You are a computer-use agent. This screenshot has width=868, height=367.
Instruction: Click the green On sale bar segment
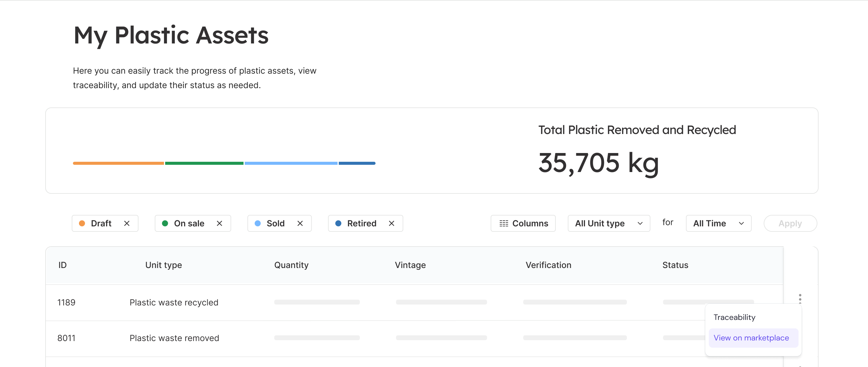[204, 163]
